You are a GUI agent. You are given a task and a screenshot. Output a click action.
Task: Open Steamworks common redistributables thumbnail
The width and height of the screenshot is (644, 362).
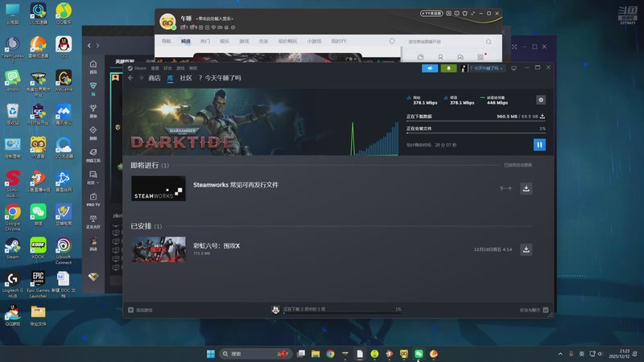click(158, 188)
